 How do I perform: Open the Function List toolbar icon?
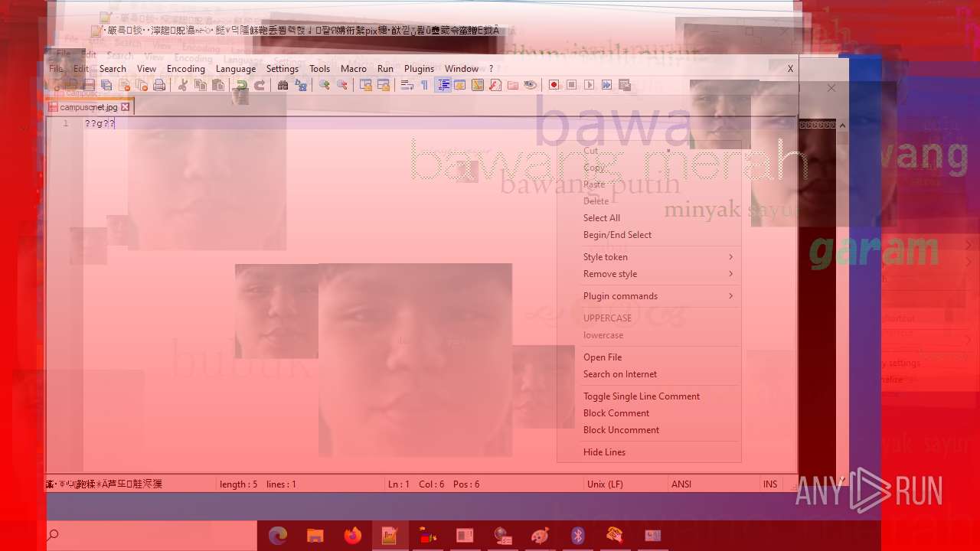[x=495, y=85]
